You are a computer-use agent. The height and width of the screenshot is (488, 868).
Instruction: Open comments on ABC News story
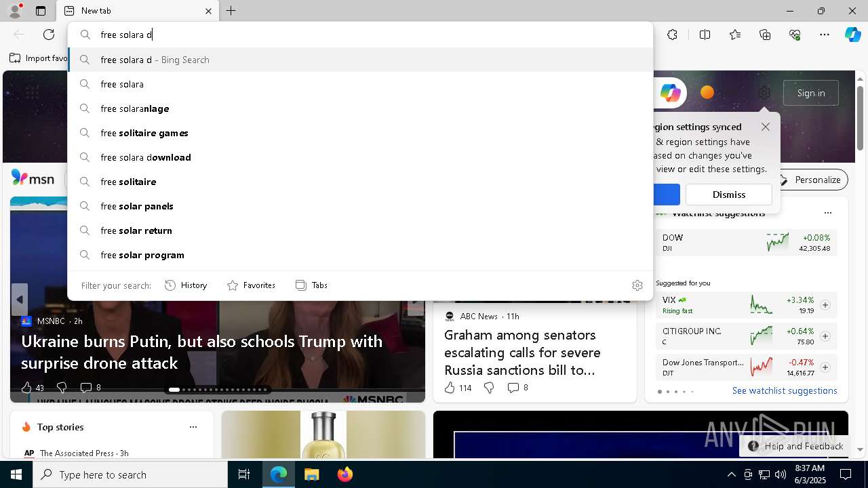[517, 388]
